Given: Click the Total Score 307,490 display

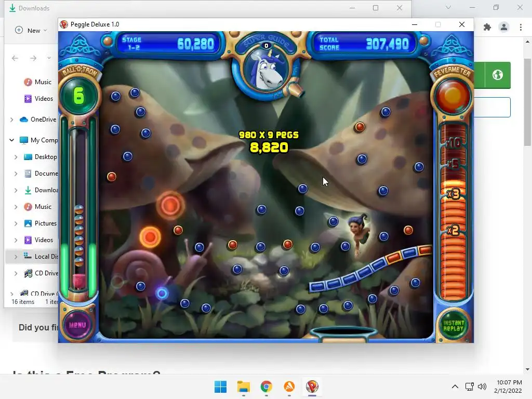Looking at the screenshot, I should click(x=364, y=44).
